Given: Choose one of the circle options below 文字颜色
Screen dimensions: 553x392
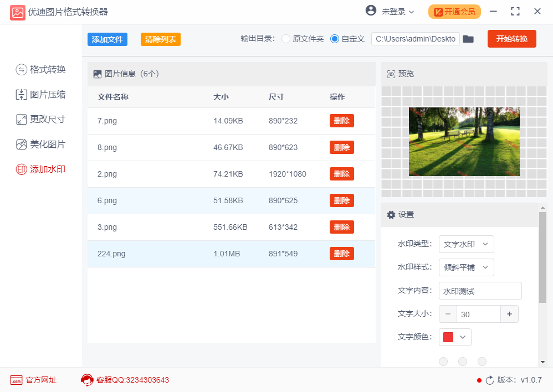Looking at the screenshot, I should pos(443,361).
